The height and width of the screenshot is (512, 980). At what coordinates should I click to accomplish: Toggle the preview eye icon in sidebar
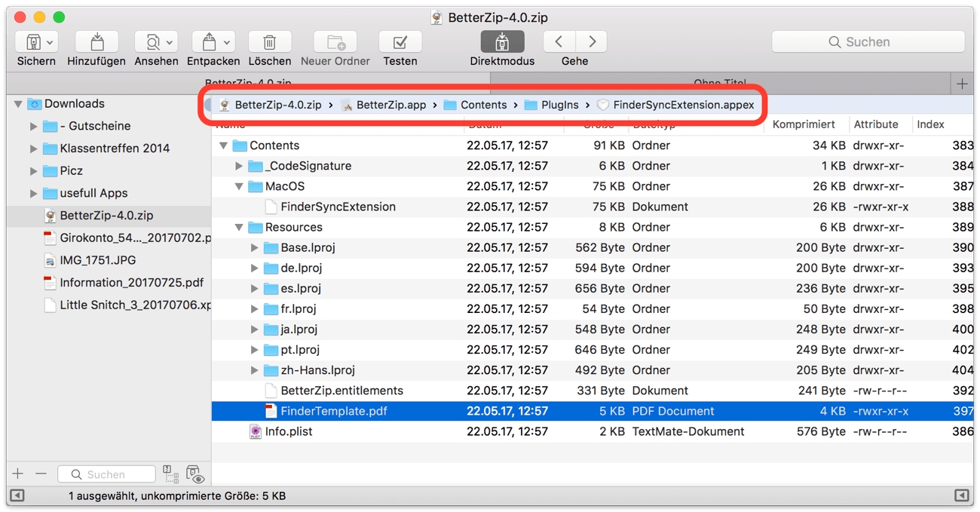[196, 474]
